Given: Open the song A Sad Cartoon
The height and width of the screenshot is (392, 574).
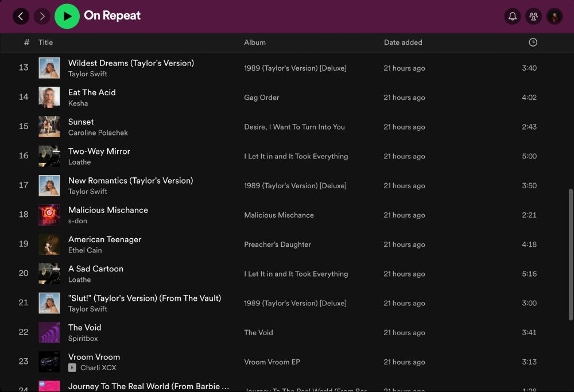Looking at the screenshot, I should click(x=95, y=269).
